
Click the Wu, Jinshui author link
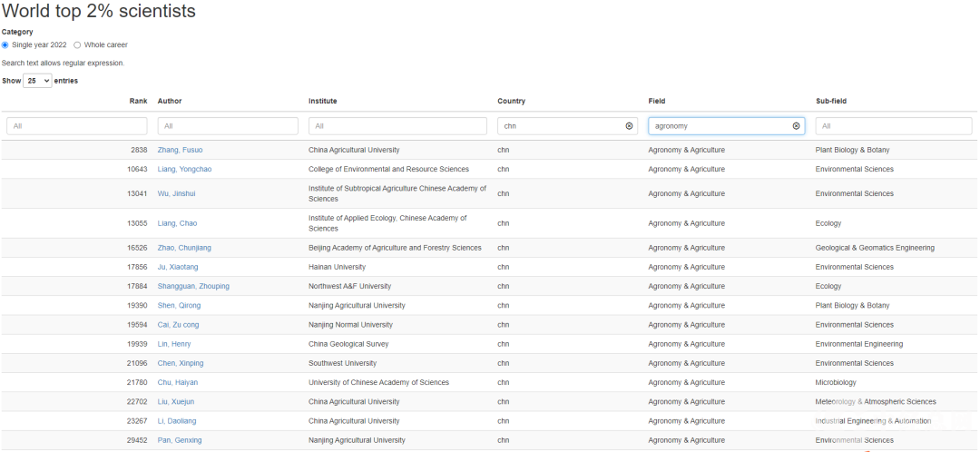(x=176, y=193)
